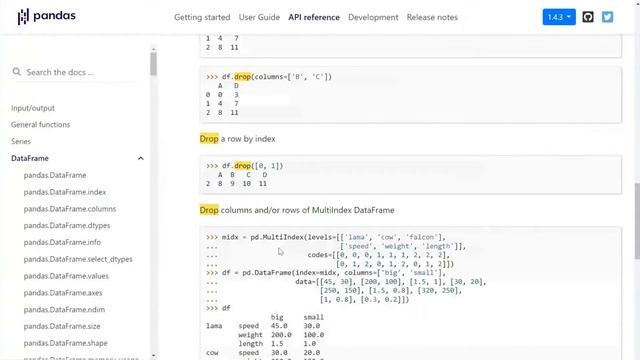The image size is (640, 360).
Task: Go to Getting started tab
Action: pos(202,17)
